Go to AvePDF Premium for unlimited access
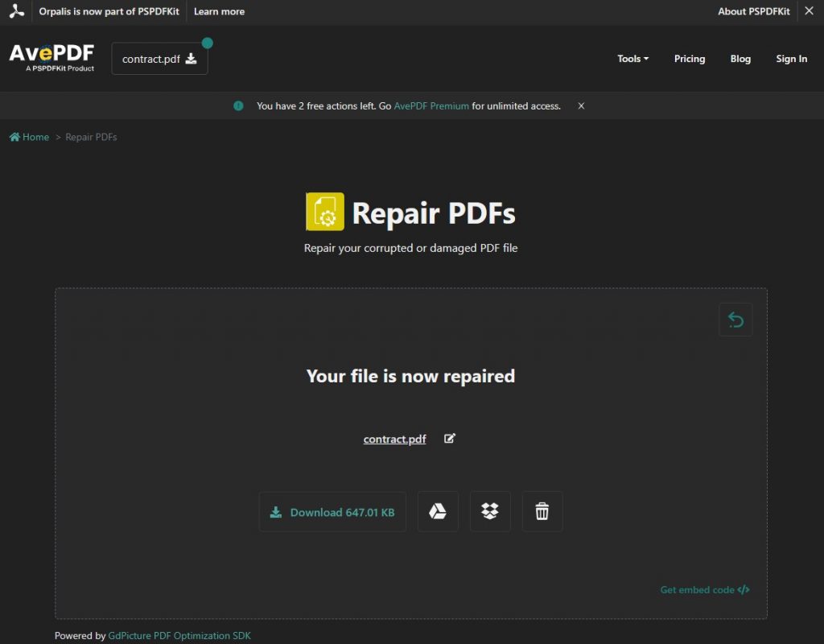The width and height of the screenshot is (824, 644). pos(431,105)
